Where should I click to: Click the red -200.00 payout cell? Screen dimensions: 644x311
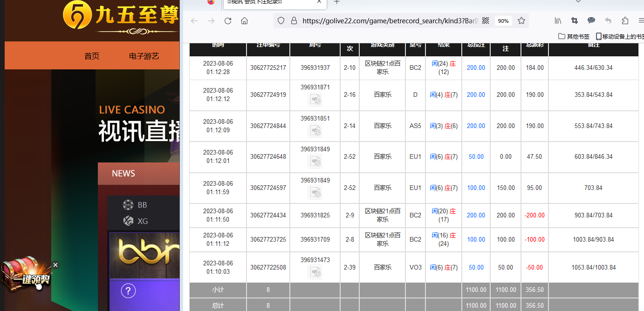pos(534,216)
